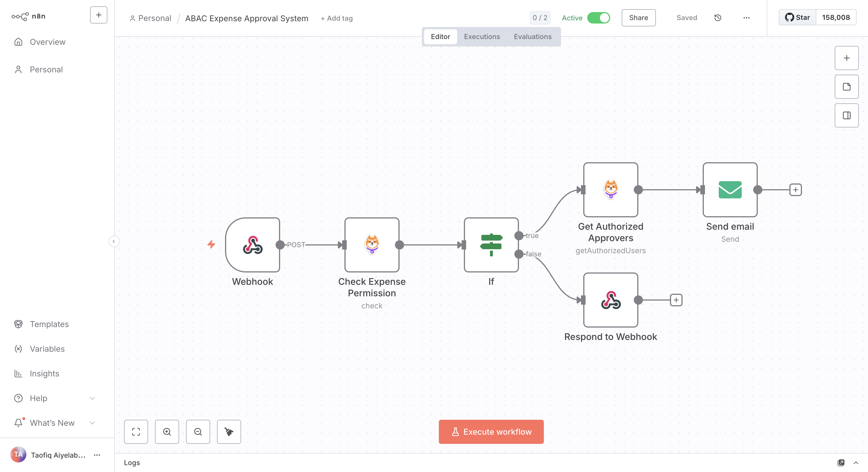Open the workflow version history icon
Image resolution: width=868 pixels, height=472 pixels.
[x=718, y=18]
